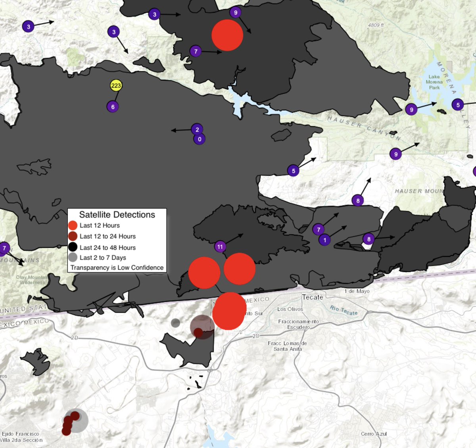This screenshot has width=476, height=448.
Task: Select the small dark red dot inside the translucent circle
Action: (198, 332)
